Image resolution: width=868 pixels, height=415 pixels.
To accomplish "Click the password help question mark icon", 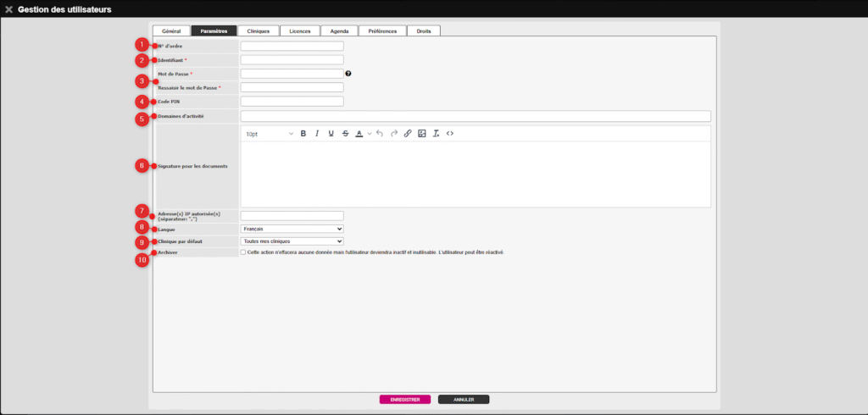I will point(348,74).
